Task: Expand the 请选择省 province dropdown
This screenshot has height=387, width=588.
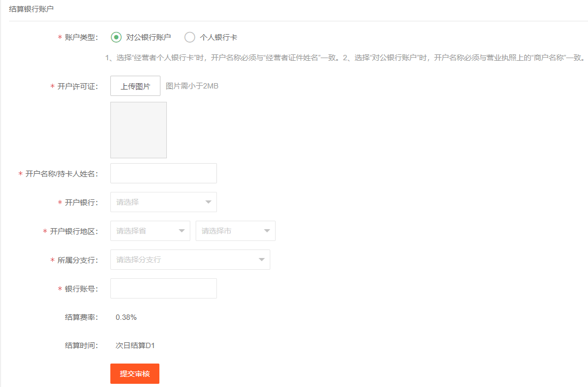Action: click(144, 231)
